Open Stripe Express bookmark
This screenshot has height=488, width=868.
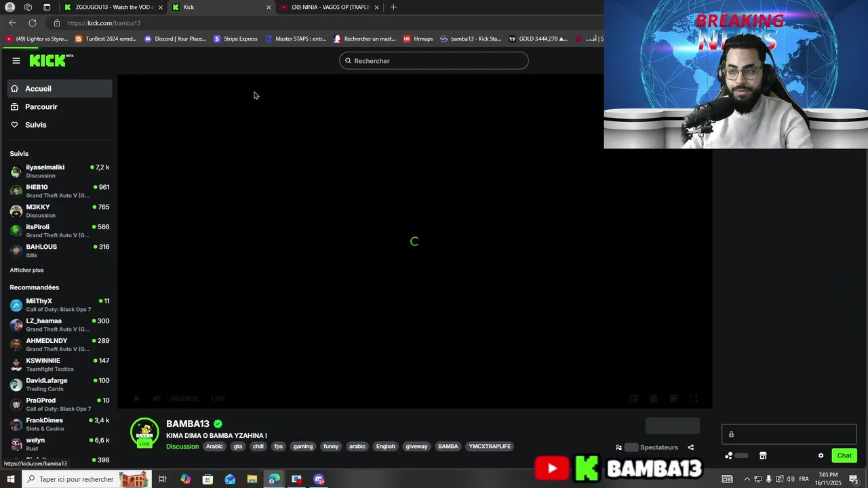pyautogui.click(x=235, y=39)
